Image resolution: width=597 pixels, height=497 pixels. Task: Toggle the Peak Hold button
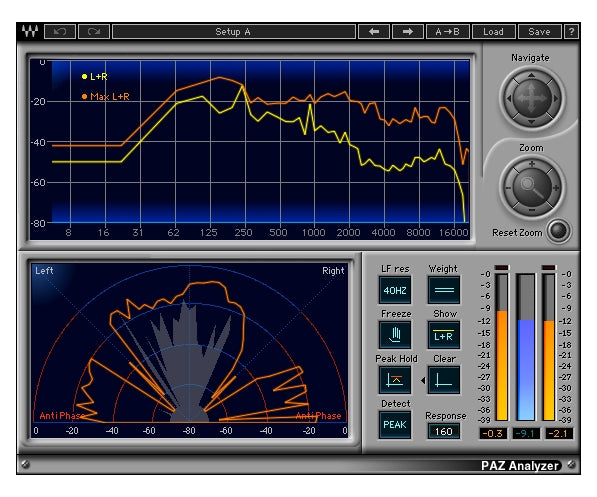click(395, 380)
